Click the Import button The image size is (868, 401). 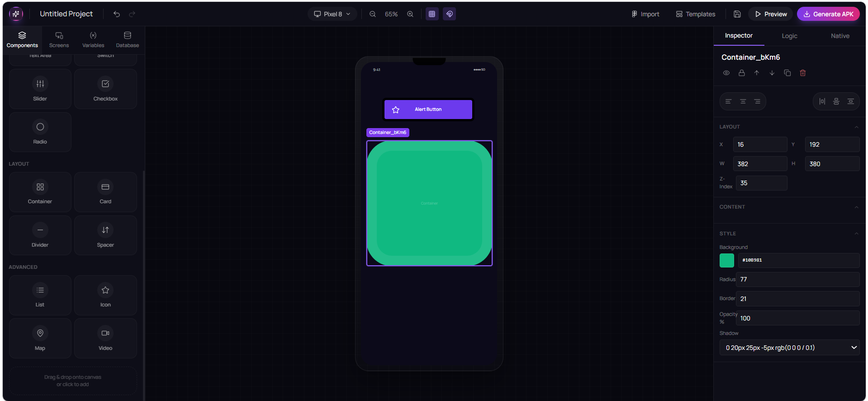tap(645, 14)
